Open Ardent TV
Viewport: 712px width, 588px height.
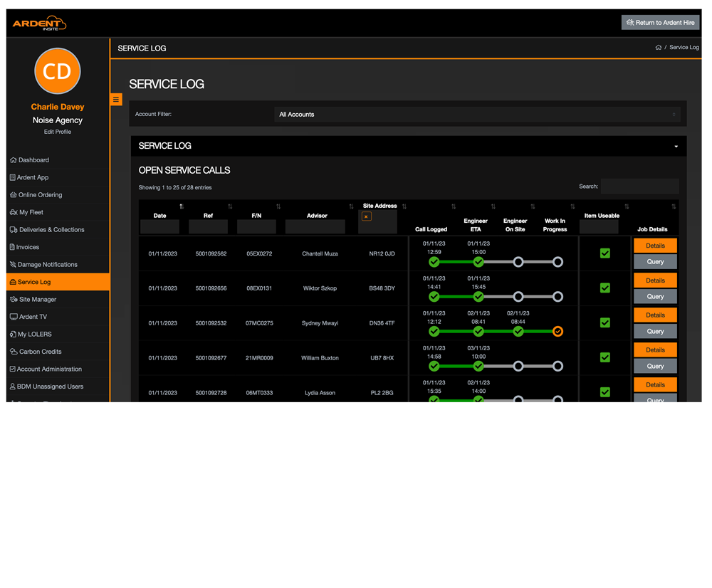(58, 317)
